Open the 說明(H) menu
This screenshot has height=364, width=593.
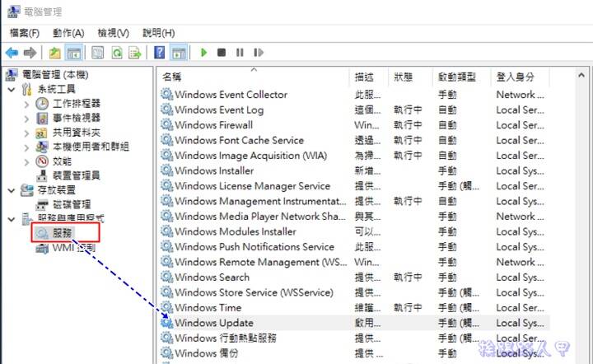click(158, 33)
